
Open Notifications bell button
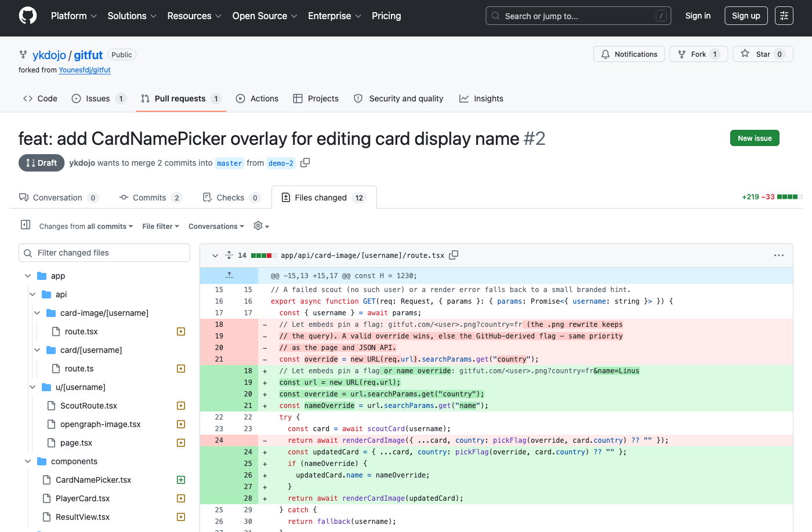629,54
